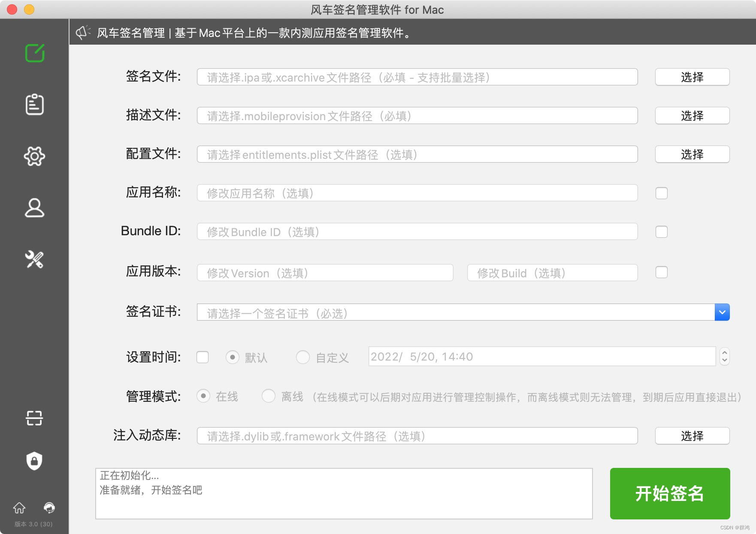Focus the 修改应用名称 input field
The image size is (756, 534).
point(417,193)
